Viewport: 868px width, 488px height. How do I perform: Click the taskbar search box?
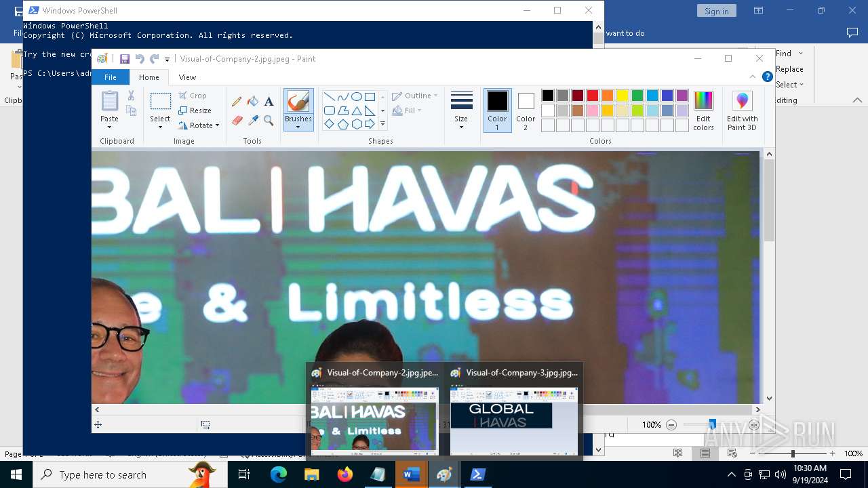[x=130, y=474]
